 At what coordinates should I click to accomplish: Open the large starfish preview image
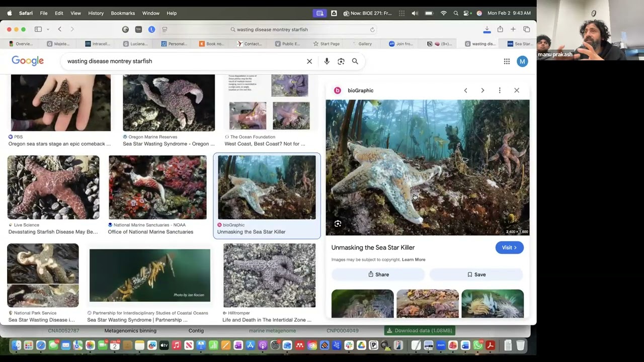point(427,167)
